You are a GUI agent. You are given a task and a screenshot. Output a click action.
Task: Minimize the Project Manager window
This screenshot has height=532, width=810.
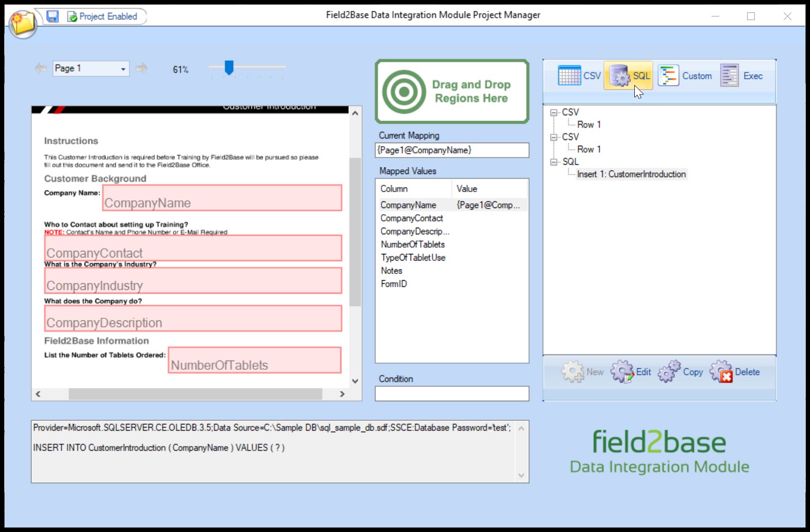click(x=715, y=16)
